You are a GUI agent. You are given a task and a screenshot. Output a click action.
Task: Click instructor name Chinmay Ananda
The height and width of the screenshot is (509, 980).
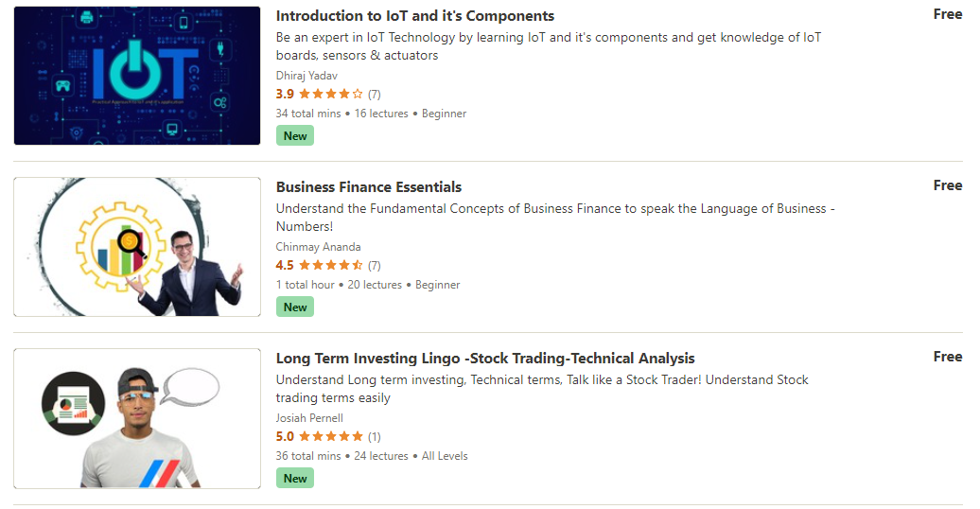point(318,247)
